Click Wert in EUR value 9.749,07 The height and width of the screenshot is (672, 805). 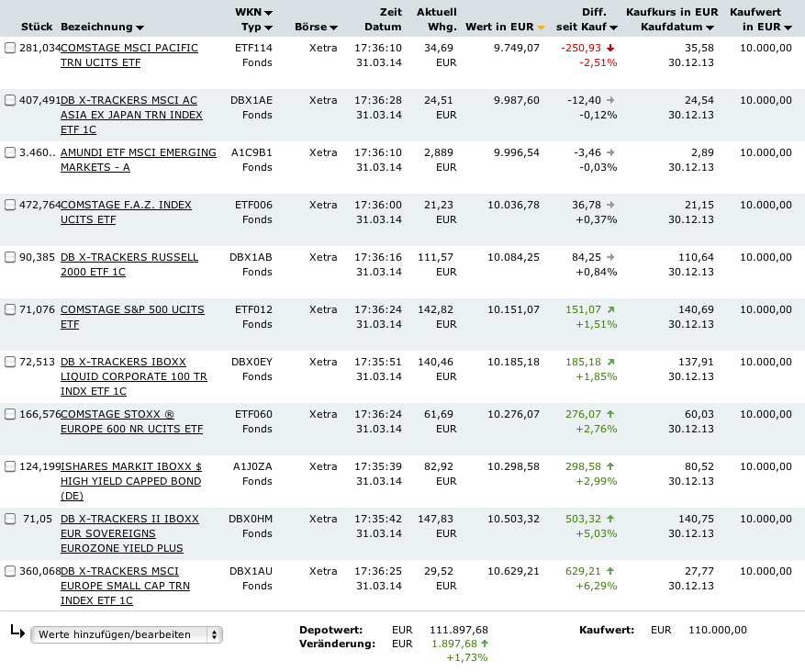click(x=517, y=48)
